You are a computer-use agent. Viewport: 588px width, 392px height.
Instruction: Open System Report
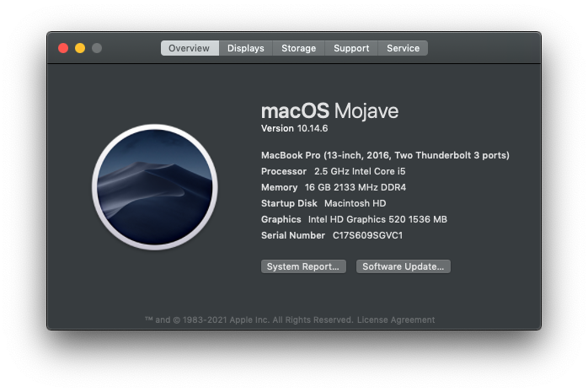pos(303,266)
